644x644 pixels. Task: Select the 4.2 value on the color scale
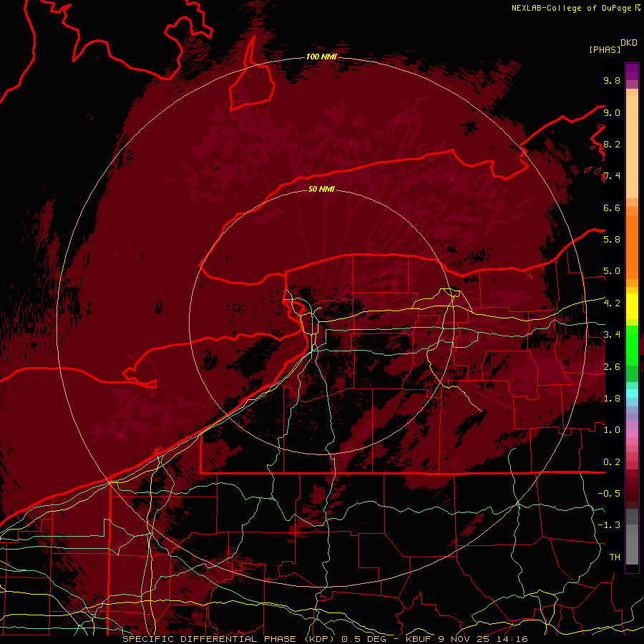(612, 303)
